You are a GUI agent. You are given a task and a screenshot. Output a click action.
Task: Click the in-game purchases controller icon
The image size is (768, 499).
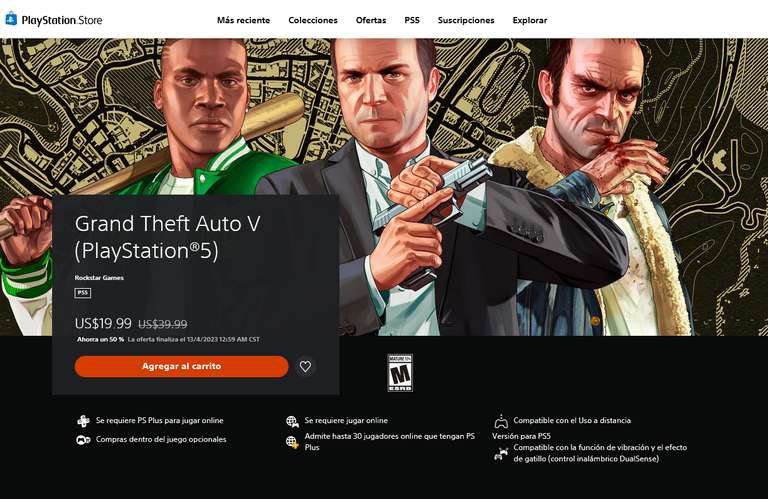click(x=83, y=440)
